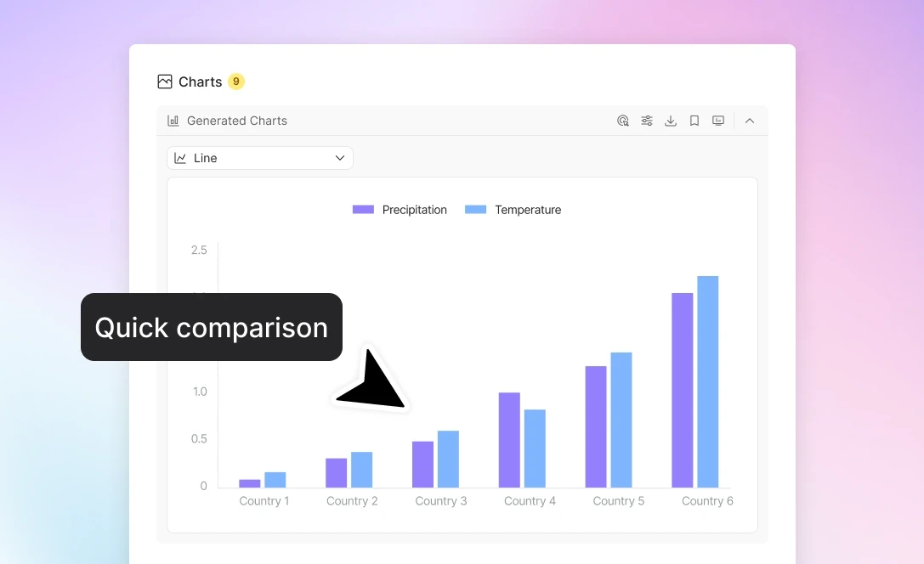Image resolution: width=924 pixels, height=564 pixels.
Task: Select Country 6 Precipitation bar
Action: [683, 391]
